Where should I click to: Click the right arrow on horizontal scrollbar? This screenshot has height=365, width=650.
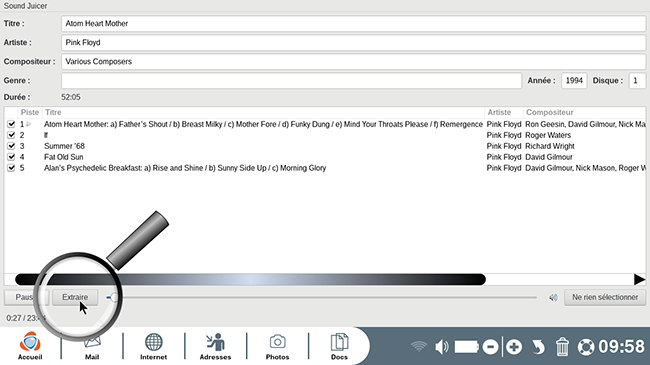pyautogui.click(x=639, y=280)
